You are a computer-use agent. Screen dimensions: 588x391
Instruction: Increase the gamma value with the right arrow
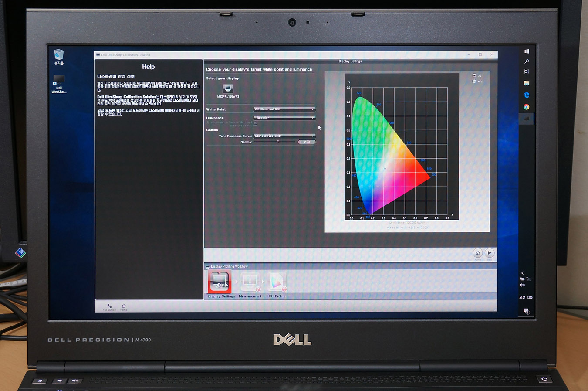(x=314, y=142)
